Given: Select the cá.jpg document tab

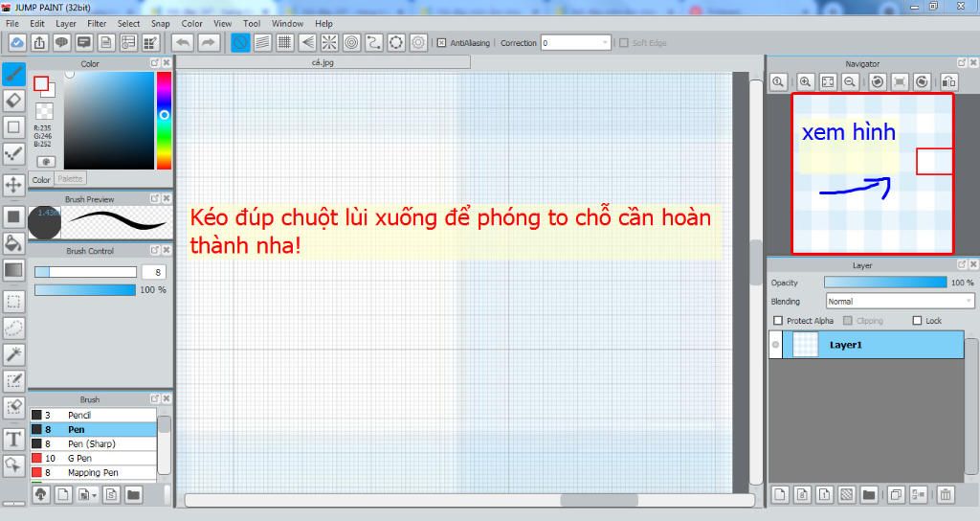Looking at the screenshot, I should click(323, 62).
